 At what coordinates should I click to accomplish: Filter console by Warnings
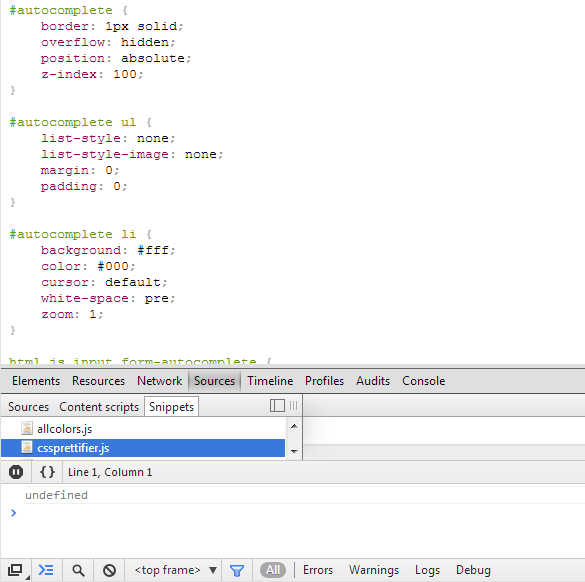tap(374, 570)
